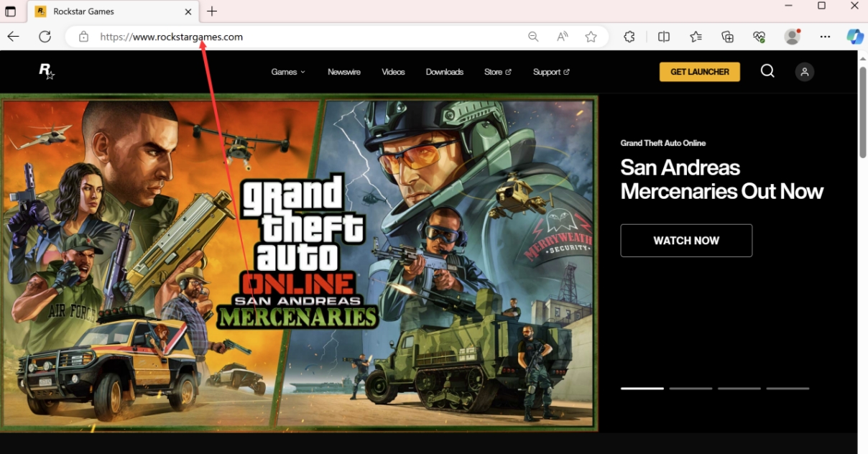
Task: Click the zoom out magnifier icon
Action: (533, 37)
